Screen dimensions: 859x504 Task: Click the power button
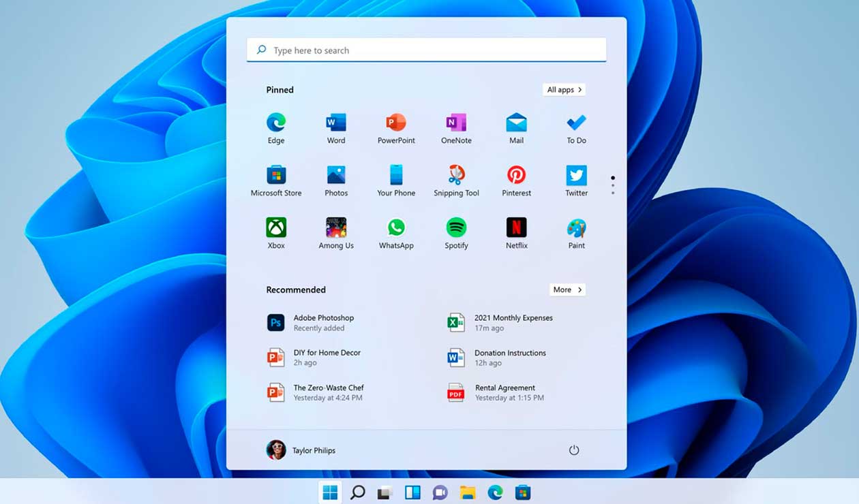[x=574, y=450]
